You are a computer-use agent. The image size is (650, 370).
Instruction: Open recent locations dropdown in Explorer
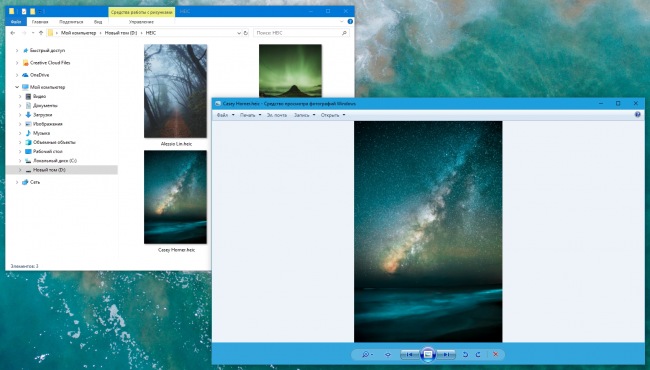tap(33, 33)
